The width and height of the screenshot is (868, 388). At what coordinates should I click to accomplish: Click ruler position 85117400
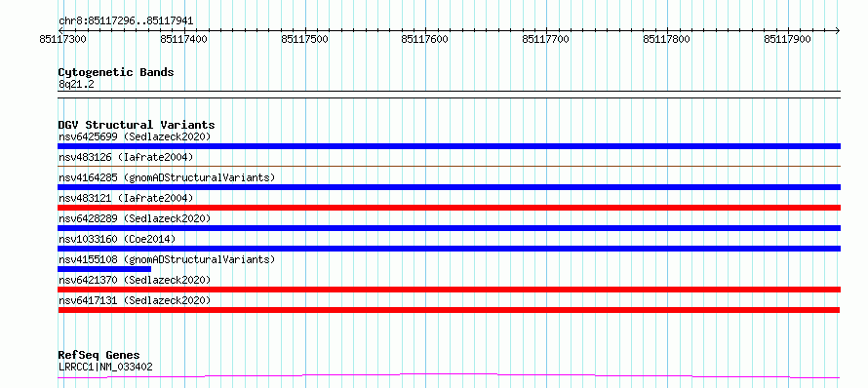click(x=184, y=39)
